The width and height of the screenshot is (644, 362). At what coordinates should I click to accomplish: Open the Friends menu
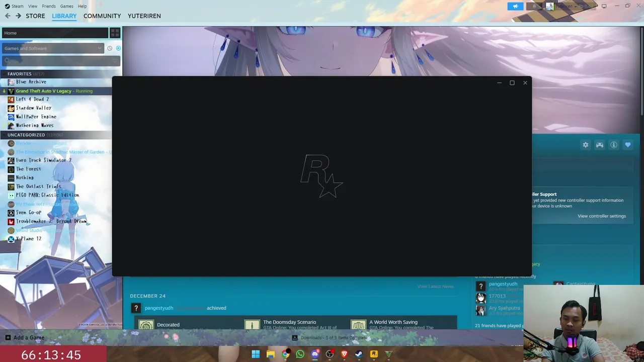[x=49, y=6]
